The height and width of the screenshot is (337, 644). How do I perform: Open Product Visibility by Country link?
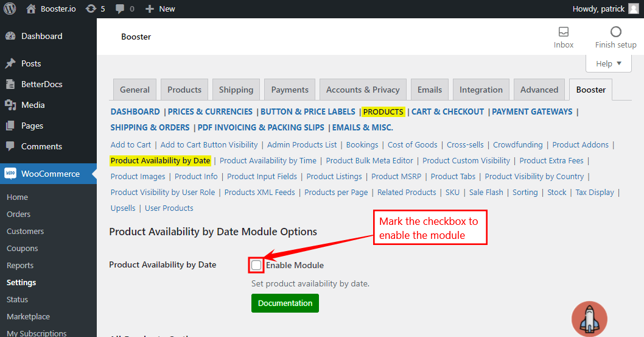click(x=534, y=177)
